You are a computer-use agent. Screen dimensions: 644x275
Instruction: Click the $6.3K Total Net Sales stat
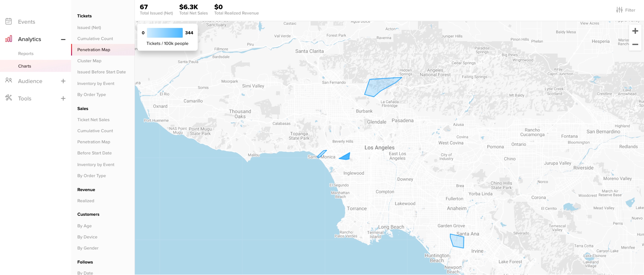[193, 9]
